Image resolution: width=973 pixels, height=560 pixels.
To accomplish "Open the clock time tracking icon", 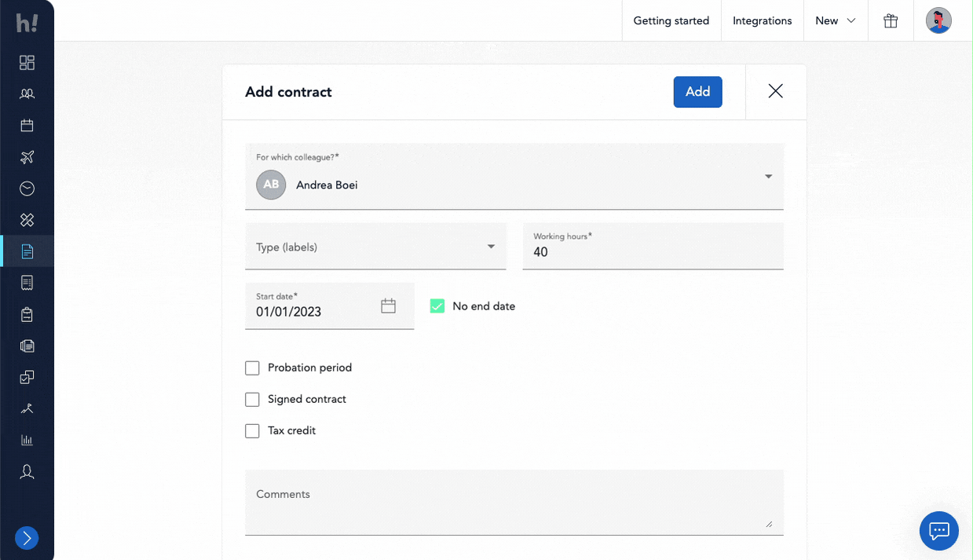I will (27, 188).
